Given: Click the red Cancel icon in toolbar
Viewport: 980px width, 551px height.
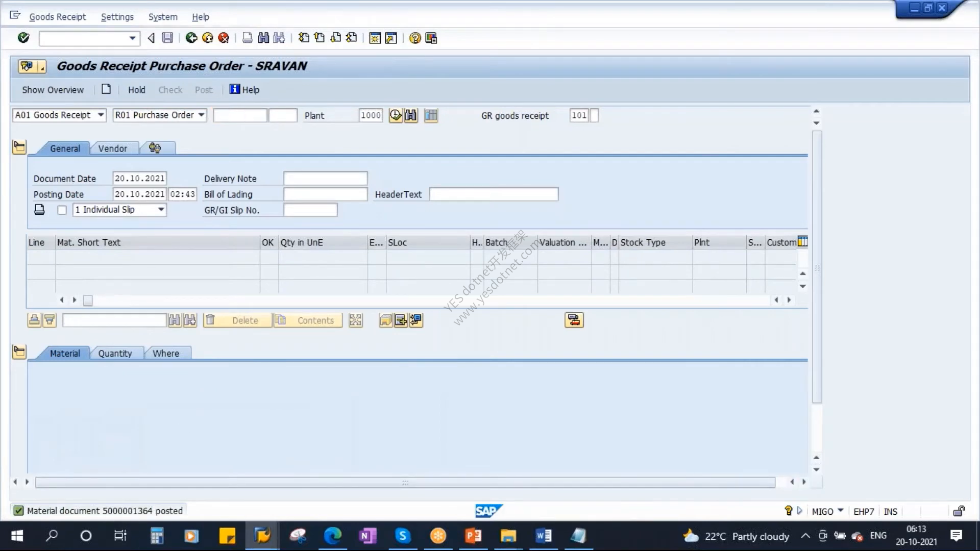Looking at the screenshot, I should pyautogui.click(x=224, y=38).
